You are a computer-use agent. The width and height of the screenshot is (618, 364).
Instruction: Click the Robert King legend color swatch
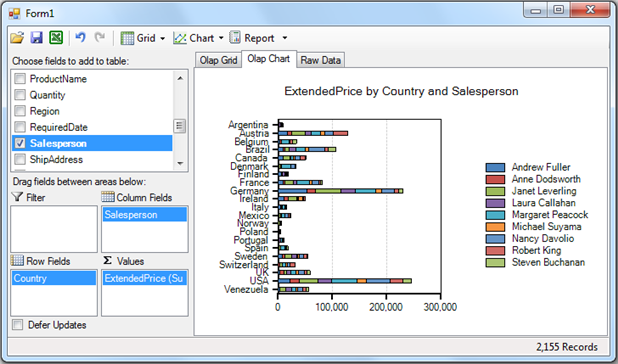495,251
